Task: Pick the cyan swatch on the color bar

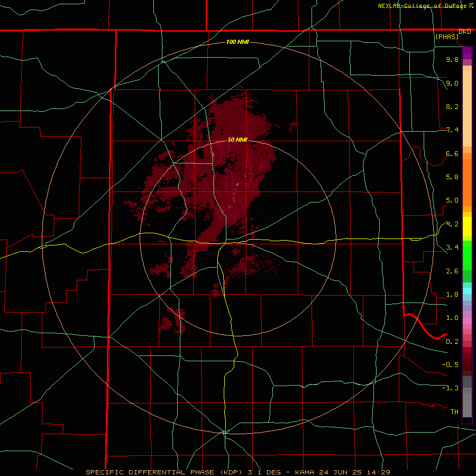Action: (467, 290)
